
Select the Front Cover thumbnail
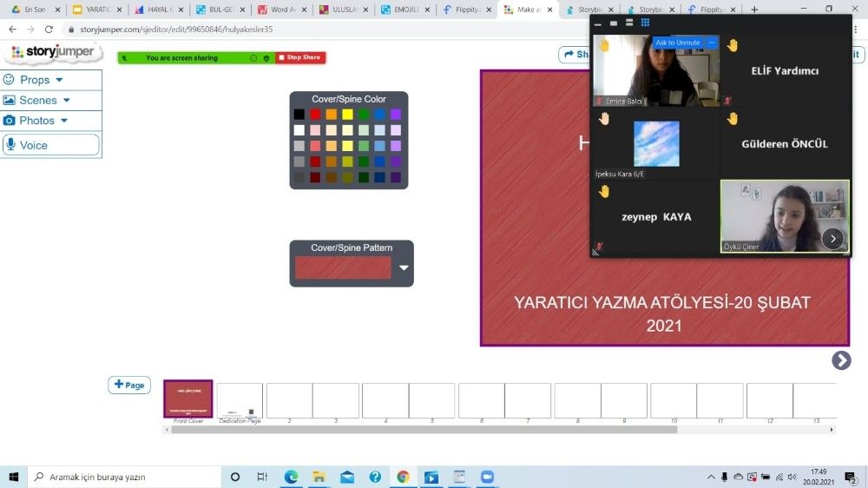click(x=187, y=399)
